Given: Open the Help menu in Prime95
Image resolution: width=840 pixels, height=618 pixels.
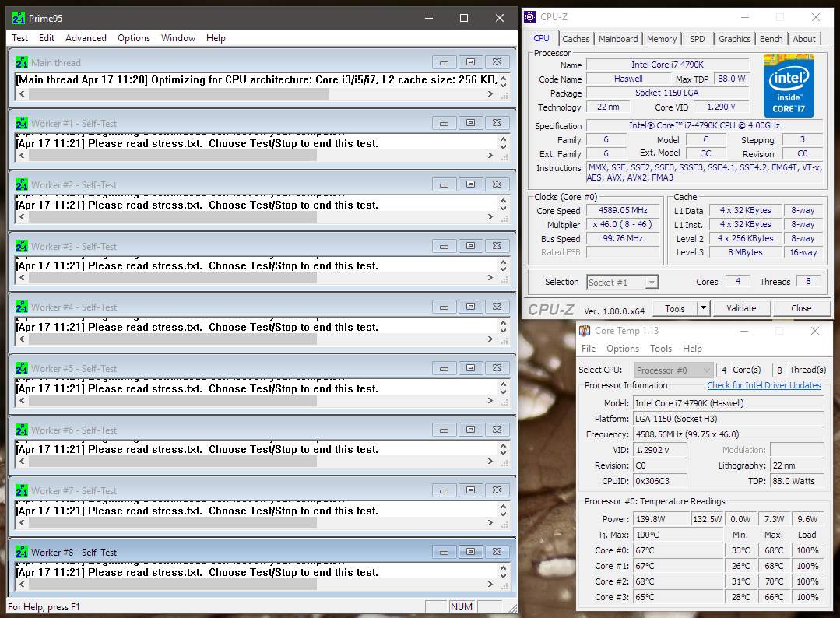Looking at the screenshot, I should pos(216,38).
